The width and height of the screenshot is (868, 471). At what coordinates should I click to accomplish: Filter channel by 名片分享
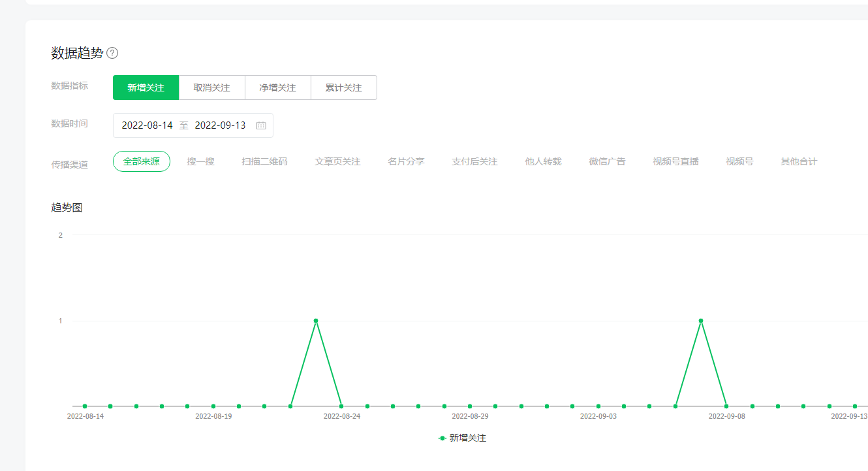(406, 161)
